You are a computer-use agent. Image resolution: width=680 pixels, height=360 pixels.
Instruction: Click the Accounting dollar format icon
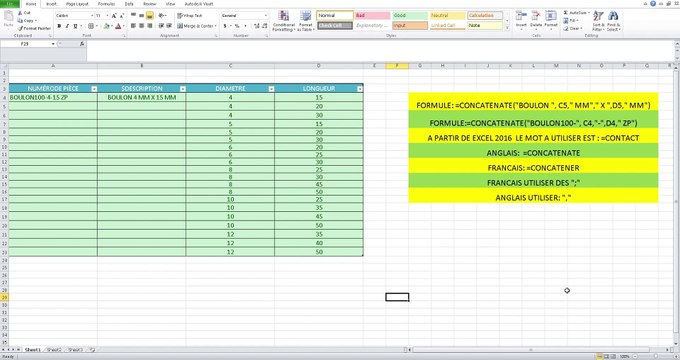[225, 26]
